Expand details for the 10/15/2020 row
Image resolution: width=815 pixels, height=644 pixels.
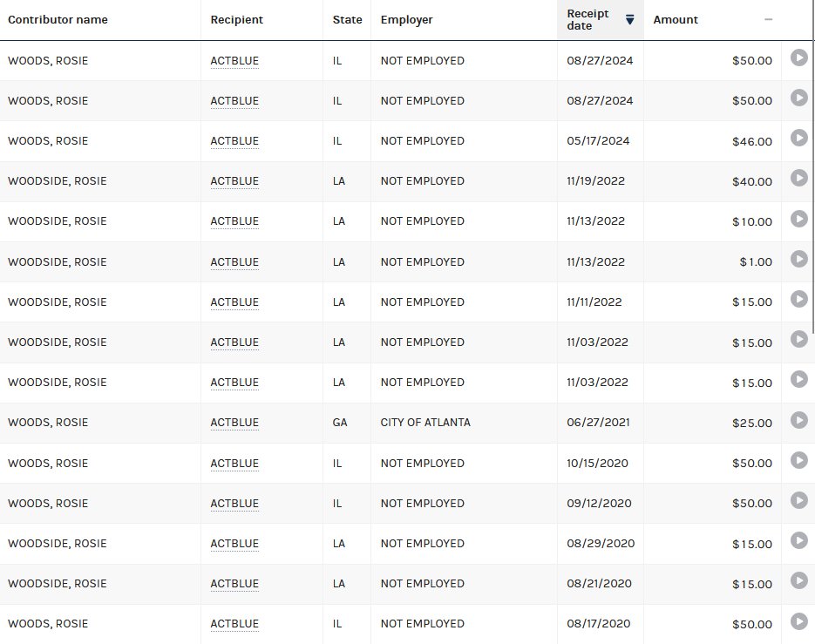point(799,460)
